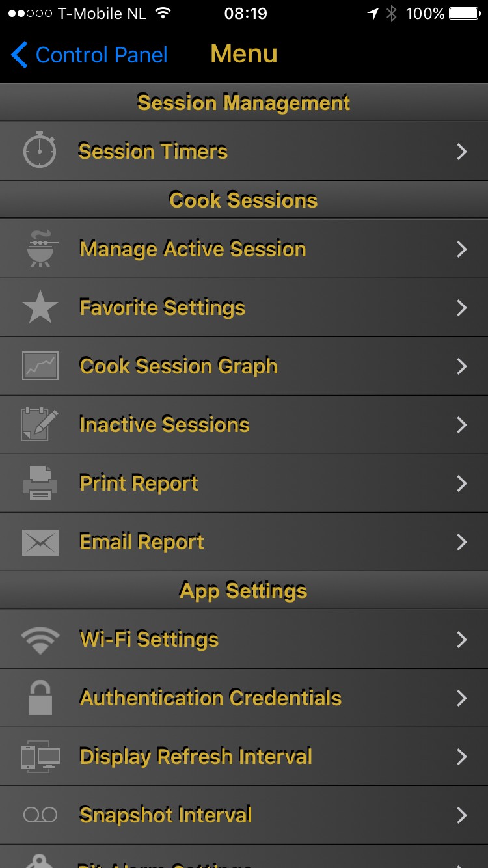Open Favorite Settings via right chevron
The width and height of the screenshot is (488, 868).
coord(462,308)
